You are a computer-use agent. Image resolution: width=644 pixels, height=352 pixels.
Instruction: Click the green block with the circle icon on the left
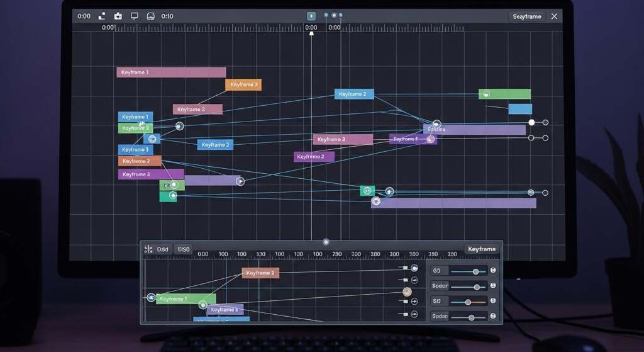[172, 185]
